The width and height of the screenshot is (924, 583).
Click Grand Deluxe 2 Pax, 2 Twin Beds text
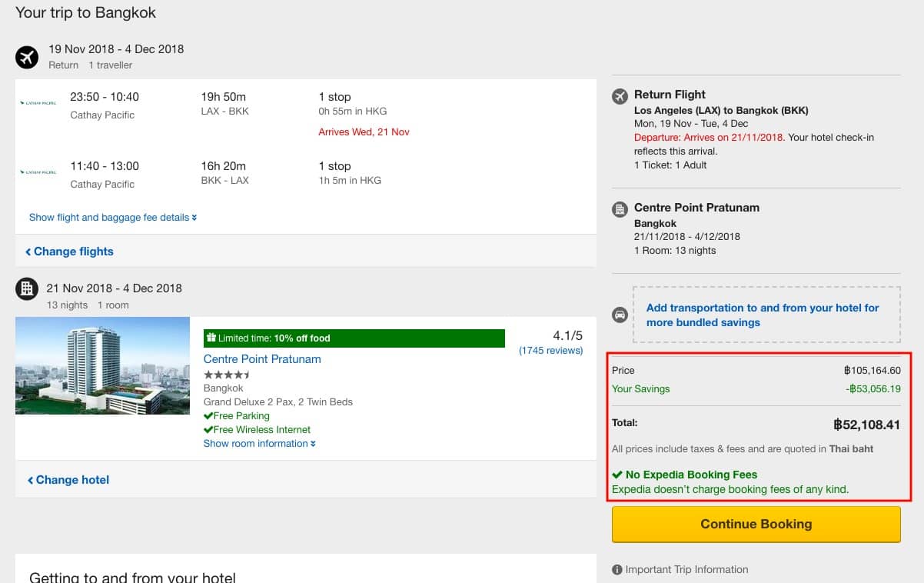[278, 402]
